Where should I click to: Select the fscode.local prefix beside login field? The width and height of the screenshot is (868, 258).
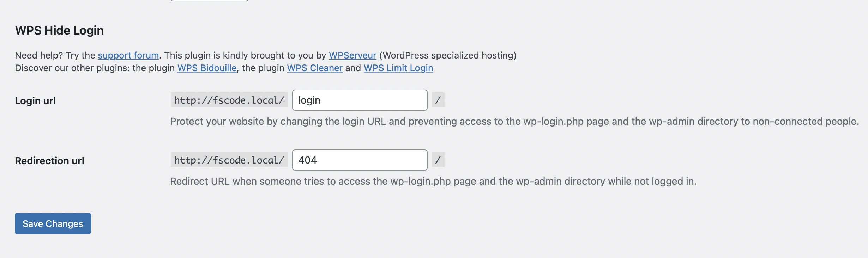(x=229, y=100)
